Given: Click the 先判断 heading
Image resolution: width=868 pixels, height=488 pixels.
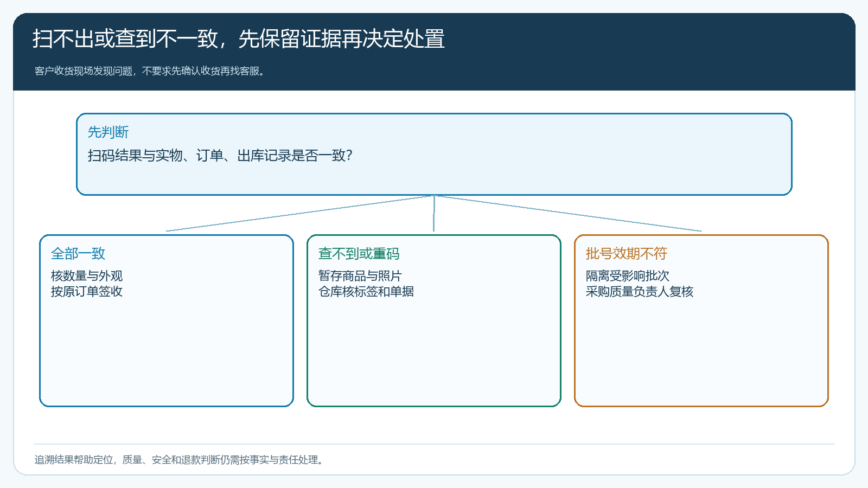Looking at the screenshot, I should click(x=108, y=132).
